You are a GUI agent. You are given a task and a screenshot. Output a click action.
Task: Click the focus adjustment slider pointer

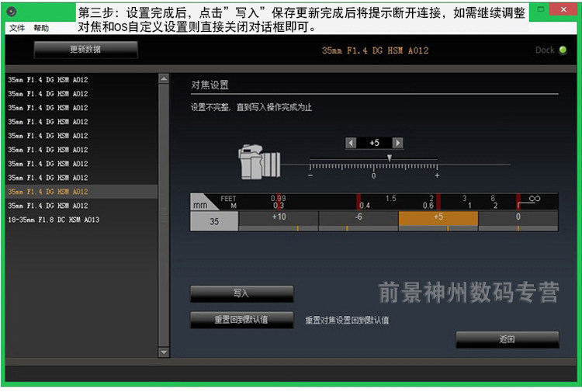[x=390, y=158]
